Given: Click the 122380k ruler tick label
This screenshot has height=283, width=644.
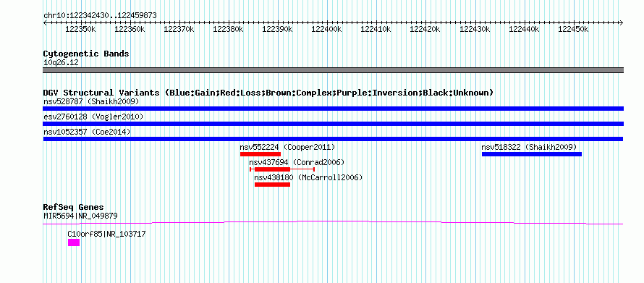Looking at the screenshot, I should tap(229, 29).
